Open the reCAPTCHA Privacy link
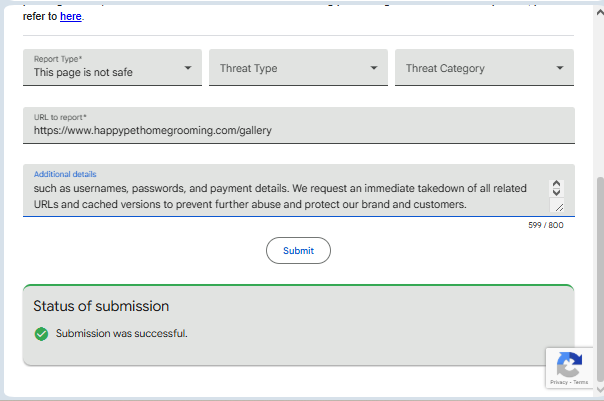Screen dimensions: 604x401 (x=559, y=382)
